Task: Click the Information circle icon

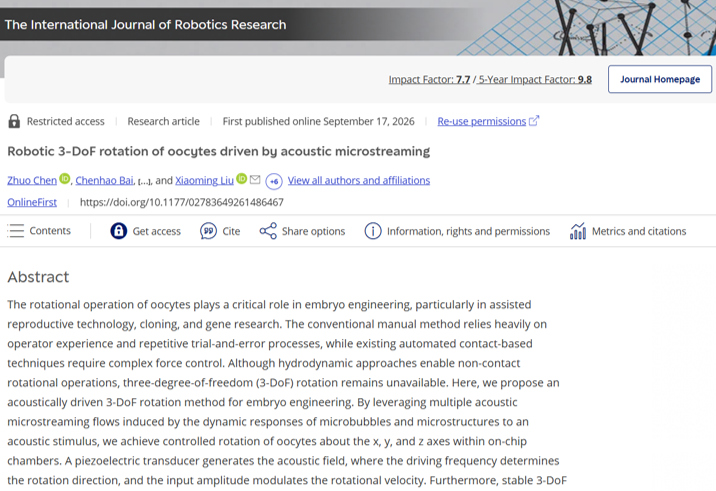Action: [x=373, y=231]
